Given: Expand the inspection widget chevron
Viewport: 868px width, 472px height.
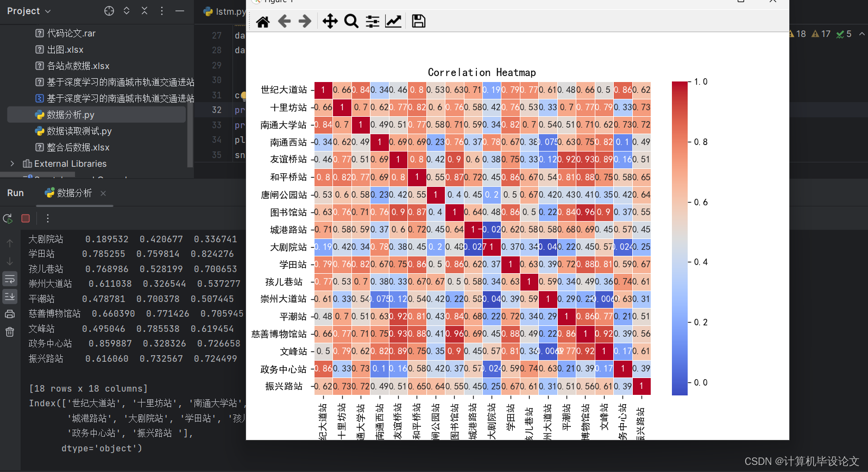Looking at the screenshot, I should click(861, 34).
